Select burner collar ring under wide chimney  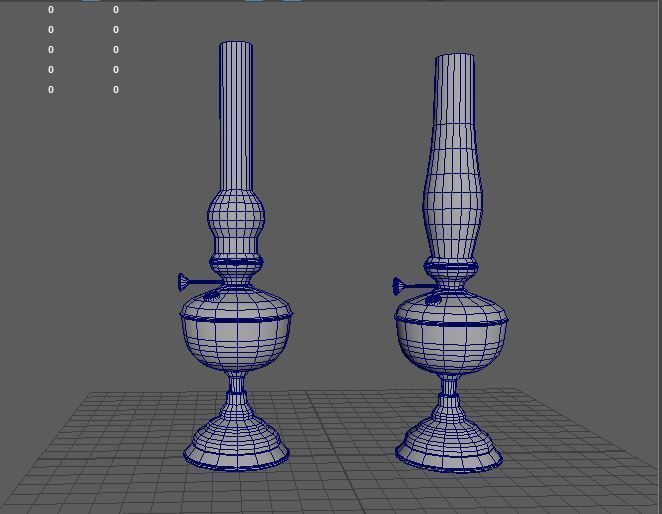pos(451,266)
